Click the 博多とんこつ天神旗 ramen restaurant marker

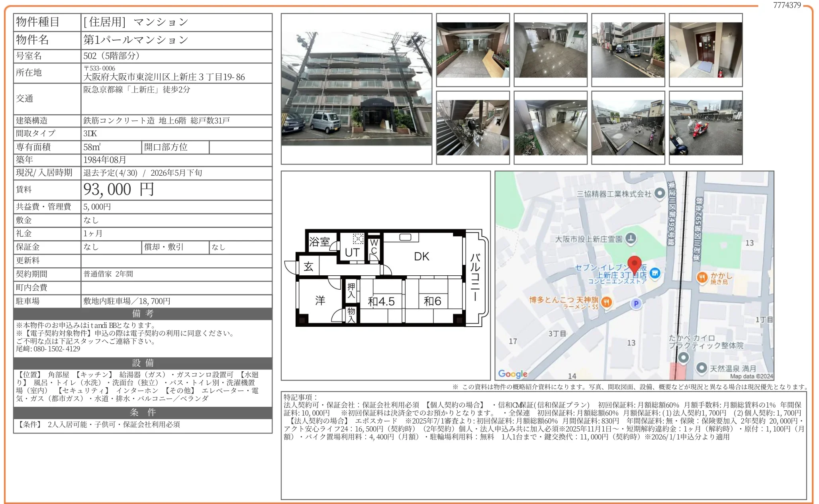pyautogui.click(x=606, y=302)
